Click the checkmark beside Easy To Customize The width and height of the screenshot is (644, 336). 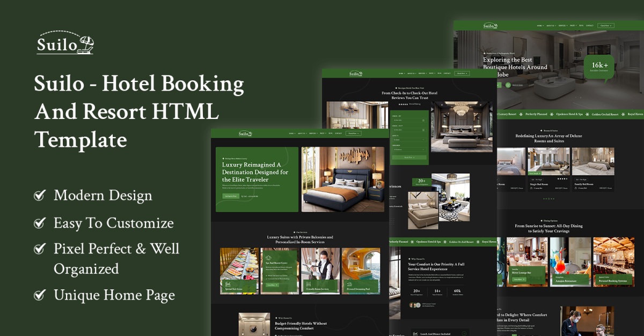coord(40,223)
